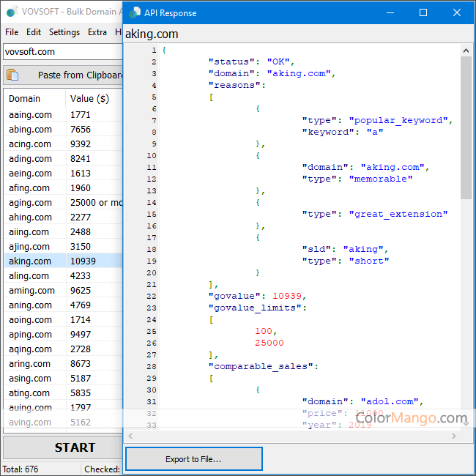This screenshot has width=476, height=476.
Task: Click the API Response window icon
Action: pos(135,12)
